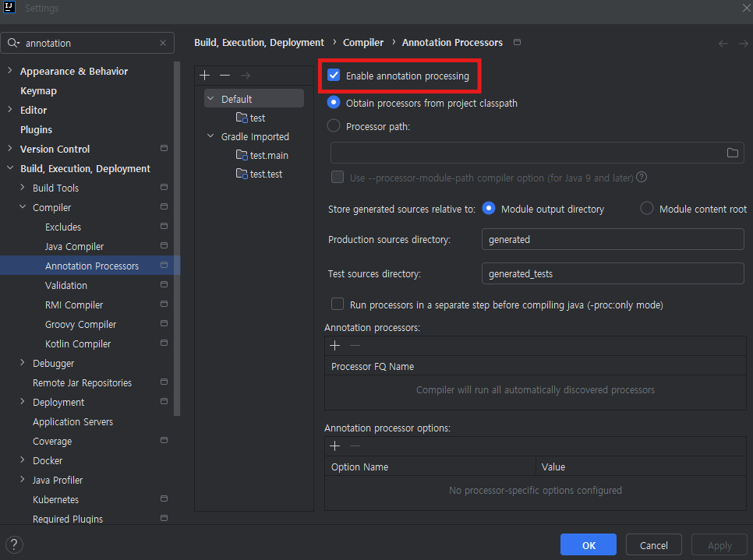
Task: Click project icon next to Remote Jar Repositories
Action: tap(164, 382)
